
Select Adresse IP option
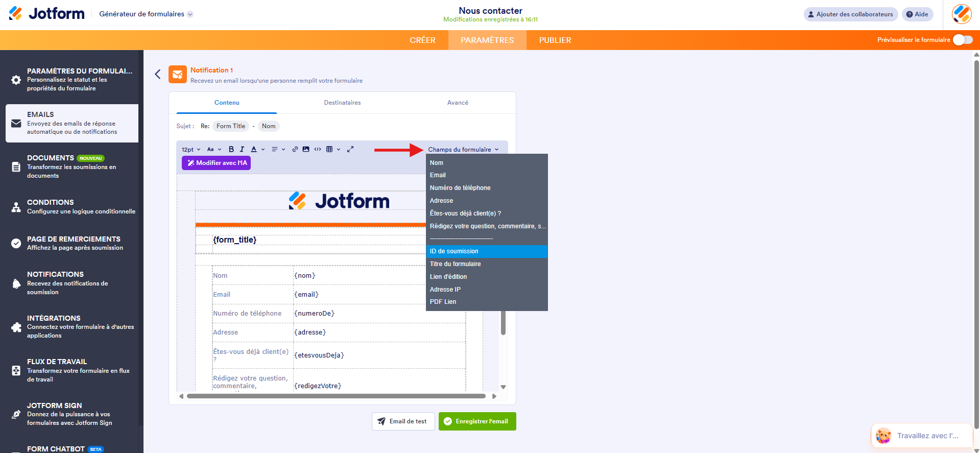[x=487, y=290]
